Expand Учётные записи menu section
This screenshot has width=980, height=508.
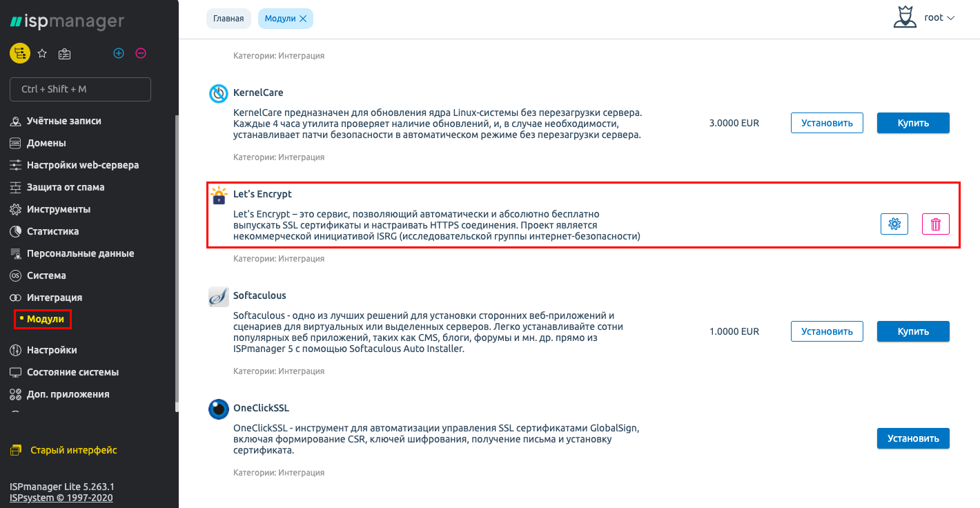64,121
